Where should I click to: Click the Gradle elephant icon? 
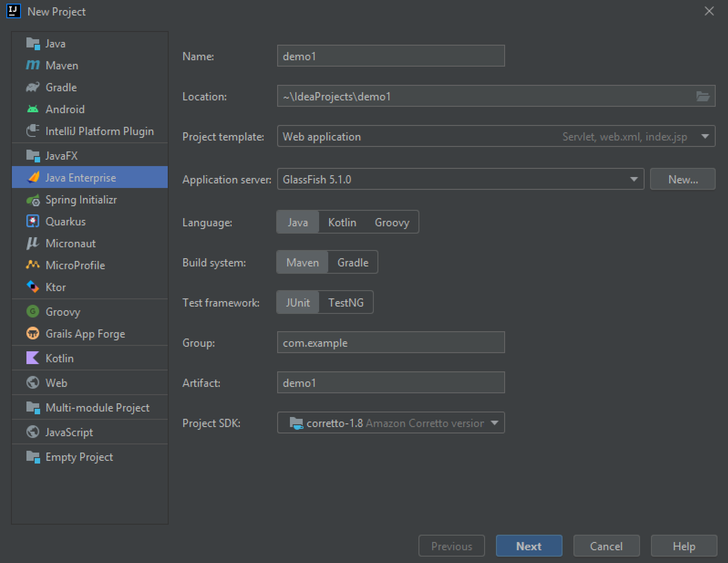33,87
